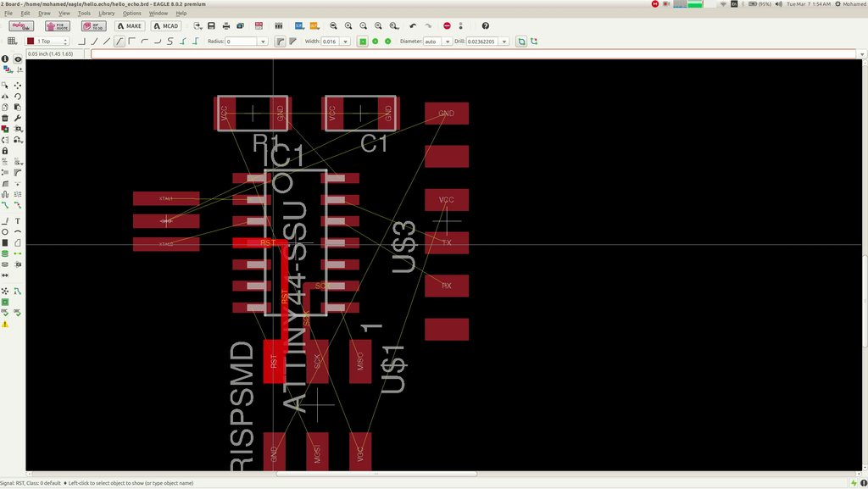Open the system volume indicator
This screenshot has height=489, width=868.
tap(778, 4)
